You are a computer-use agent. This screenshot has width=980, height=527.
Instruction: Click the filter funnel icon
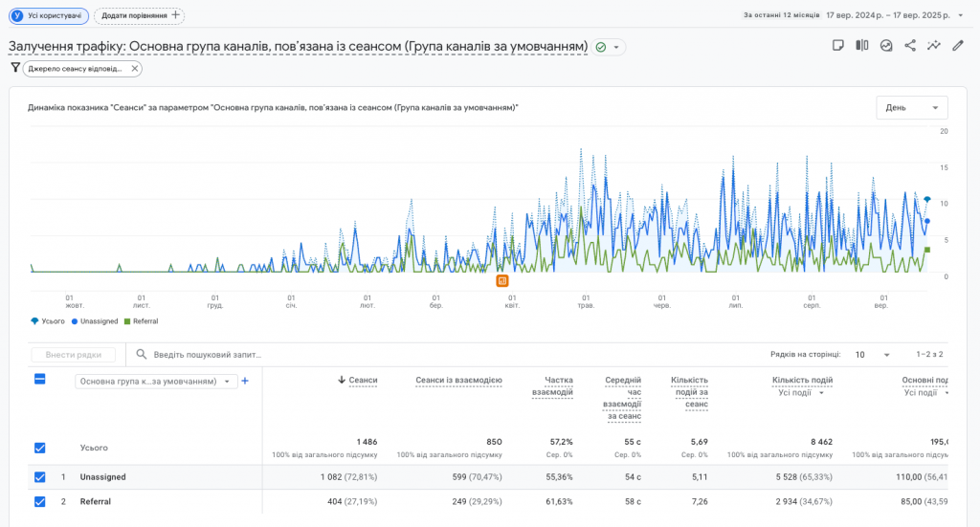15,68
